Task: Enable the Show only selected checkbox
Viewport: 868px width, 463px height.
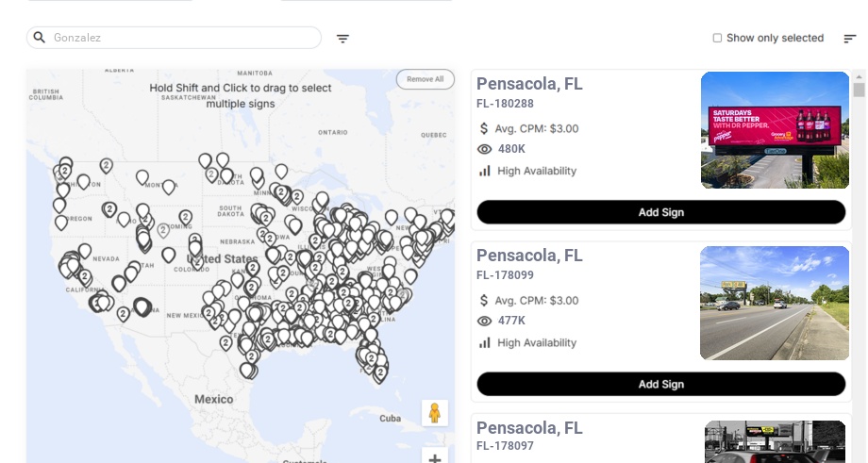Action: tap(717, 38)
